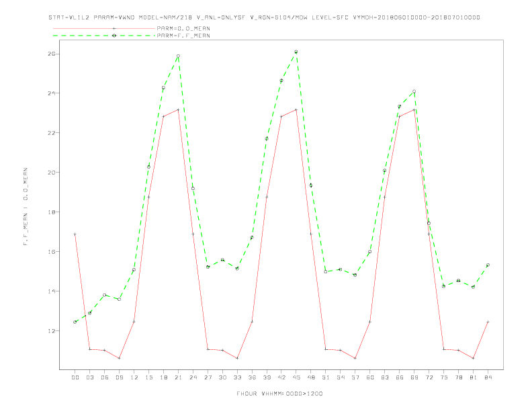The image size is (532, 411).
Task: Click x-axis tick label 27
Action: point(208,377)
